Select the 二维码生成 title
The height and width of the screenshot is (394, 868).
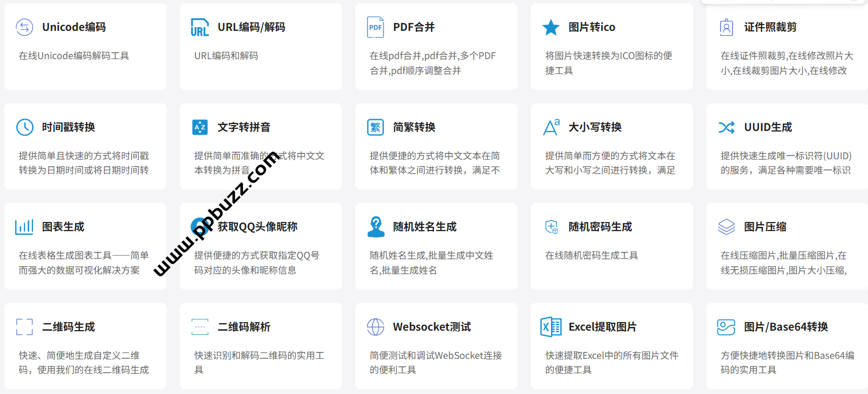(x=69, y=327)
